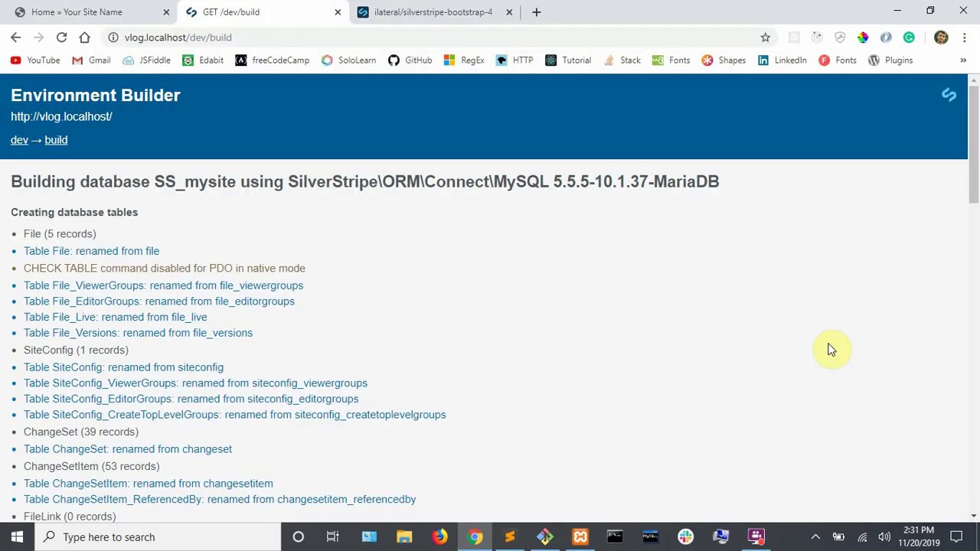This screenshot has width=980, height=551.
Task: Follow the 'build' breadcrumb link
Action: [56, 140]
